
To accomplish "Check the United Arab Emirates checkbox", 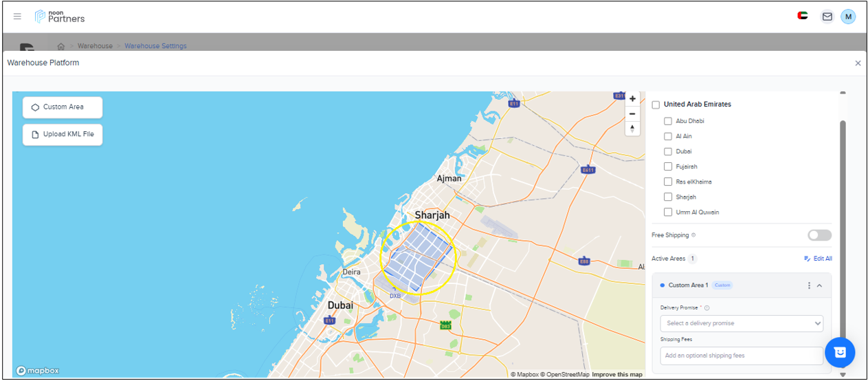I will (656, 105).
